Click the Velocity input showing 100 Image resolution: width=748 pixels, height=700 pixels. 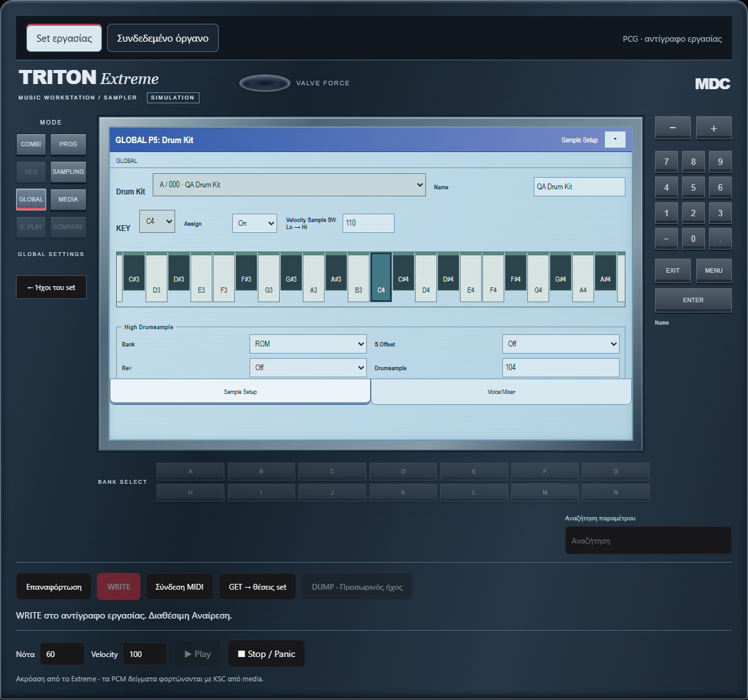point(145,654)
